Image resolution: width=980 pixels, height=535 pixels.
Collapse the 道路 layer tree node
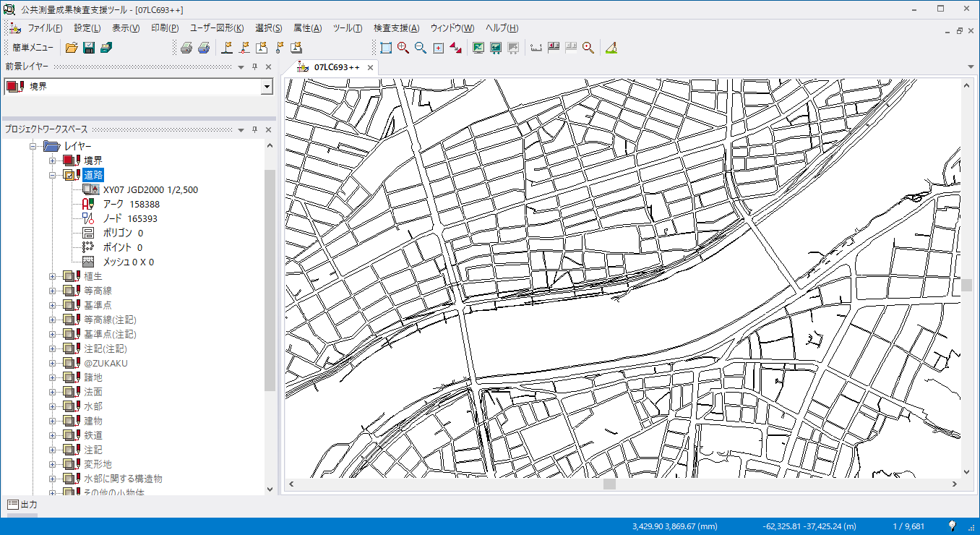point(52,175)
